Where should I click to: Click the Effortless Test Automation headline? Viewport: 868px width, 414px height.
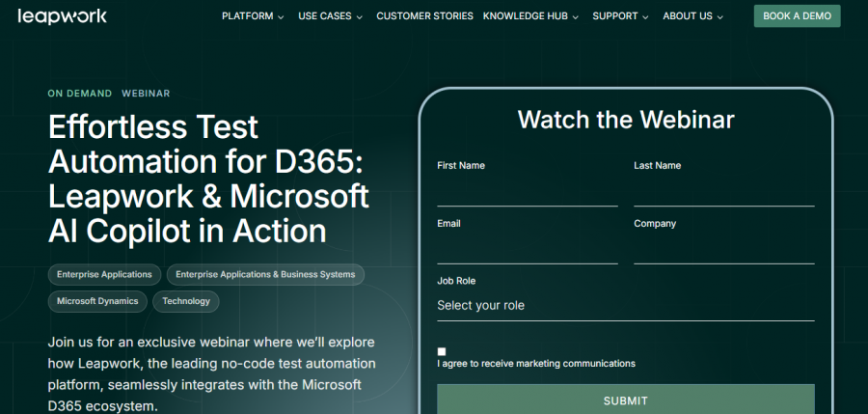pos(208,179)
